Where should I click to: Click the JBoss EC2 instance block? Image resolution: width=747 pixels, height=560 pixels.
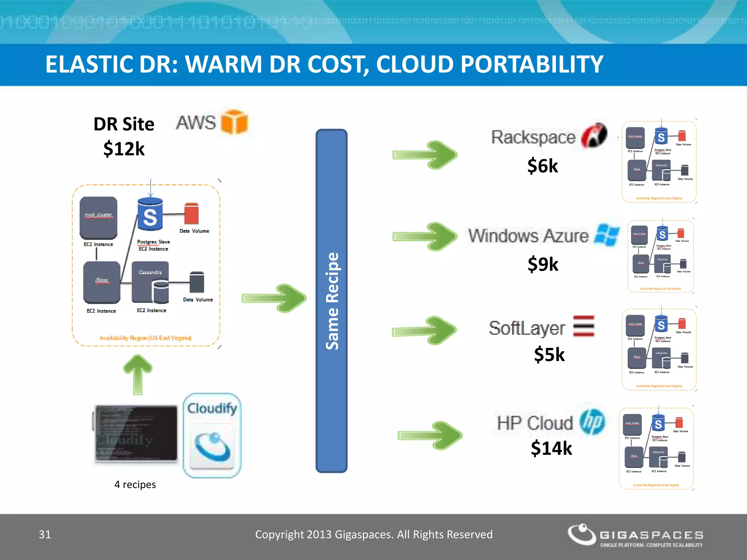(102, 282)
